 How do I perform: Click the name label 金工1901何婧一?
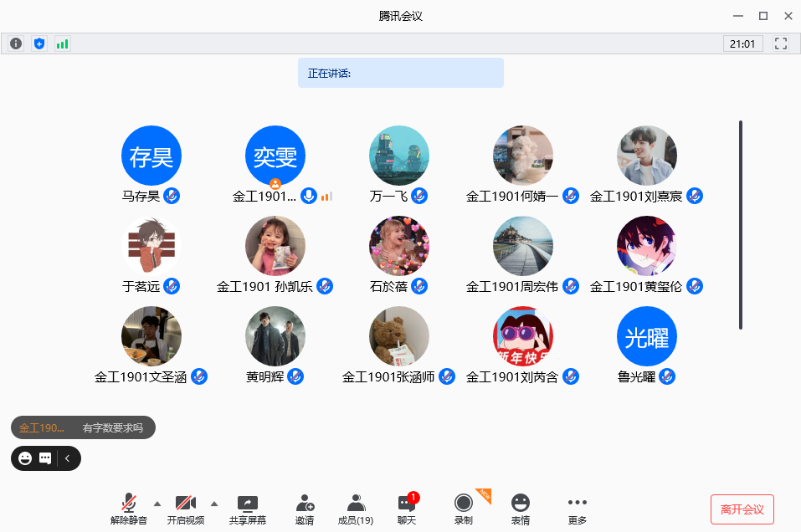[512, 196]
